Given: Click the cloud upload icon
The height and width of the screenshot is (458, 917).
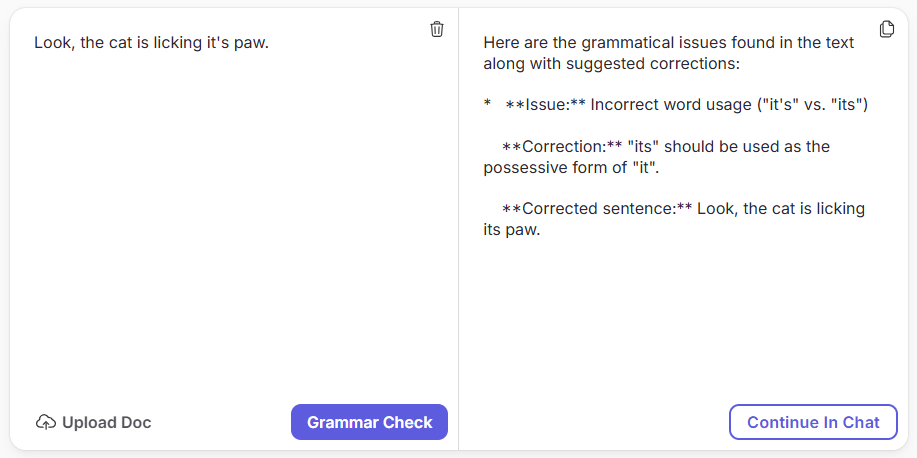Looking at the screenshot, I should click(46, 422).
